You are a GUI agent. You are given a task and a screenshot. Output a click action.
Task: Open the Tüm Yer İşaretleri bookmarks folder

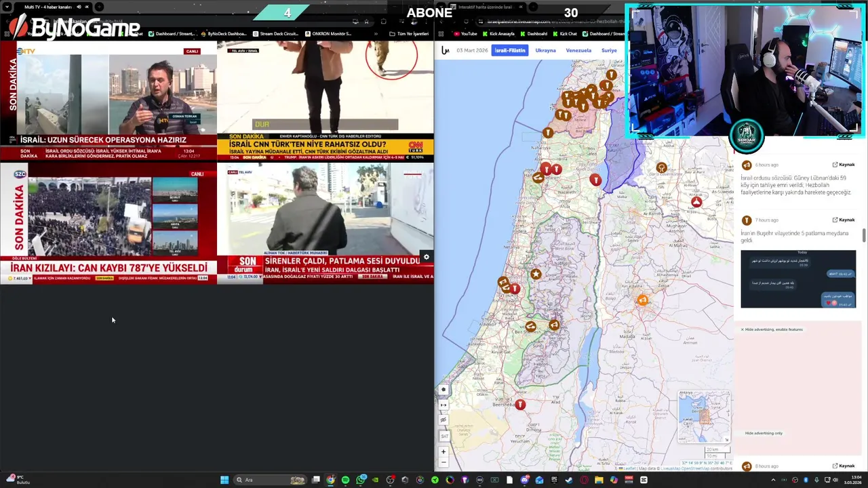[409, 34]
